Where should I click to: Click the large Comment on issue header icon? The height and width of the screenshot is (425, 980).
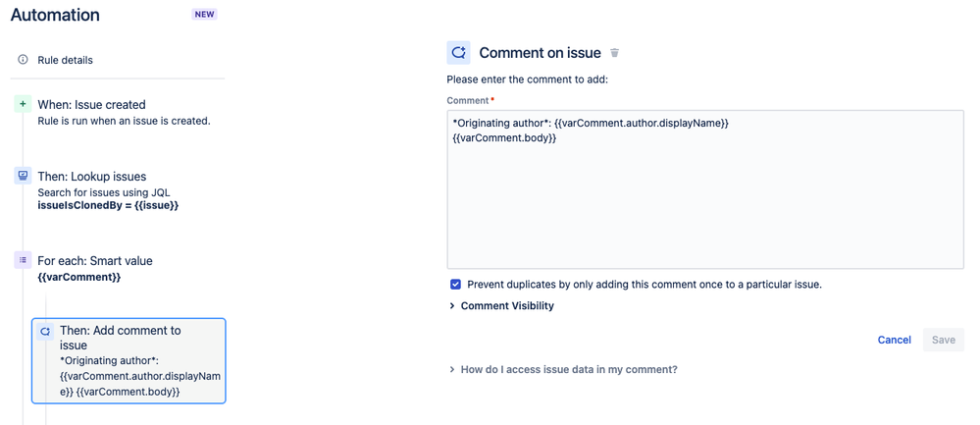pyautogui.click(x=458, y=53)
